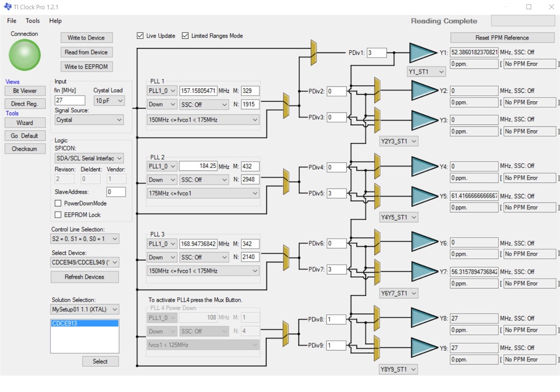Open the Control Line Selection dropdown
560x392 pixels.
tap(85, 239)
